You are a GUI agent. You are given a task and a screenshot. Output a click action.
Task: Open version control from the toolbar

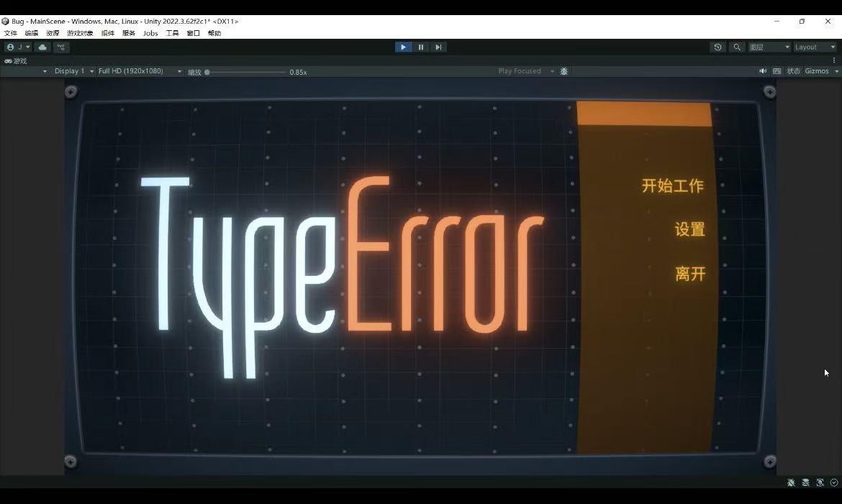tap(61, 47)
